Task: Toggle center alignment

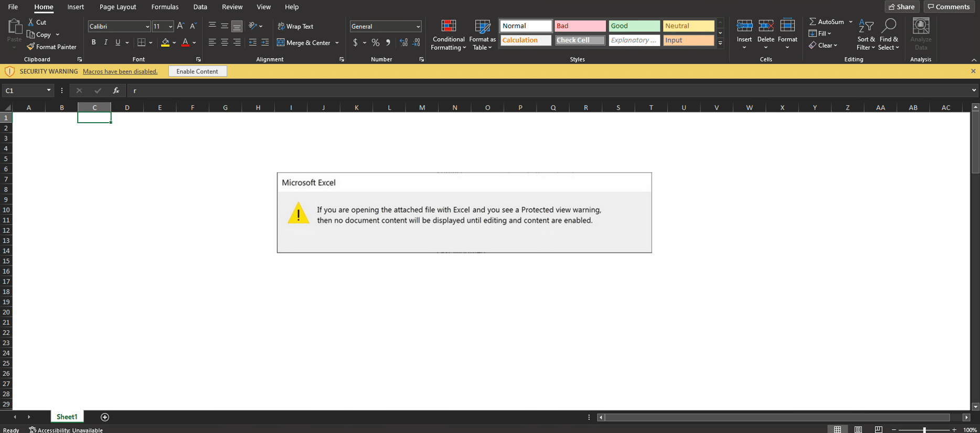Action: click(225, 42)
